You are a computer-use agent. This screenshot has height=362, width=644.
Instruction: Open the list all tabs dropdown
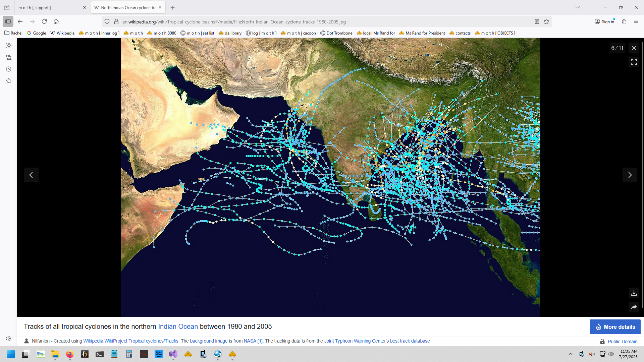tap(577, 7)
